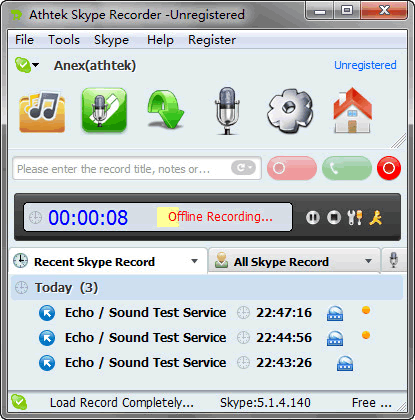Screen dimensions: 415x420
Task: Select the 22:47:16 Echo Sound Test record
Action: click(x=207, y=313)
